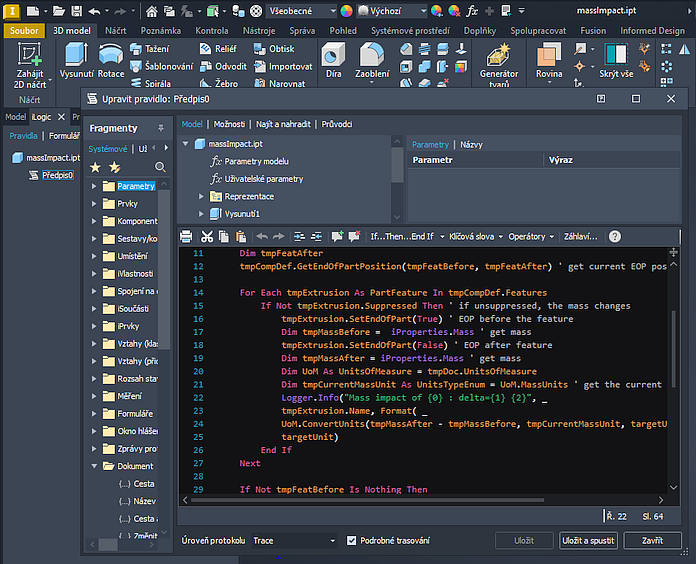Click the search magnifier in Fragmenty panel

(x=160, y=167)
